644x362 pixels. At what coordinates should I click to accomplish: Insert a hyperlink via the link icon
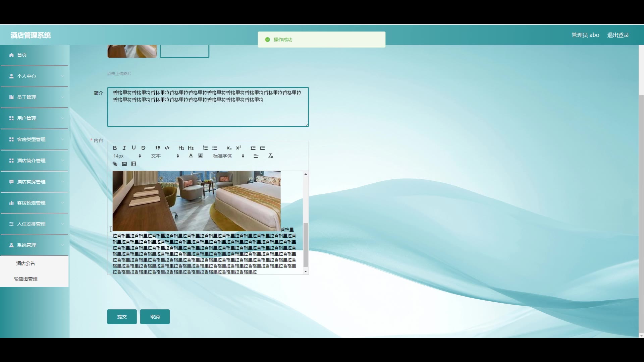pos(115,164)
